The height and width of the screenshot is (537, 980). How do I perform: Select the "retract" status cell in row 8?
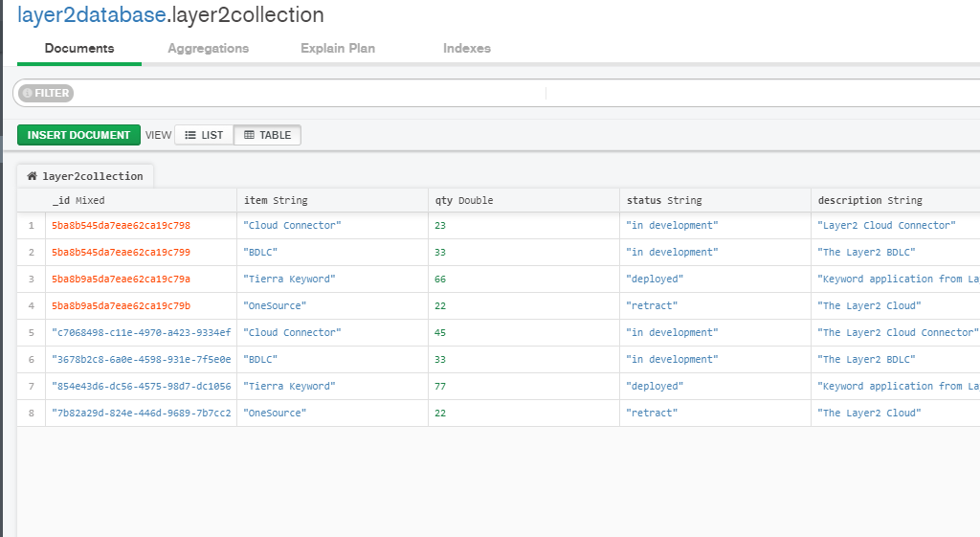click(x=652, y=414)
